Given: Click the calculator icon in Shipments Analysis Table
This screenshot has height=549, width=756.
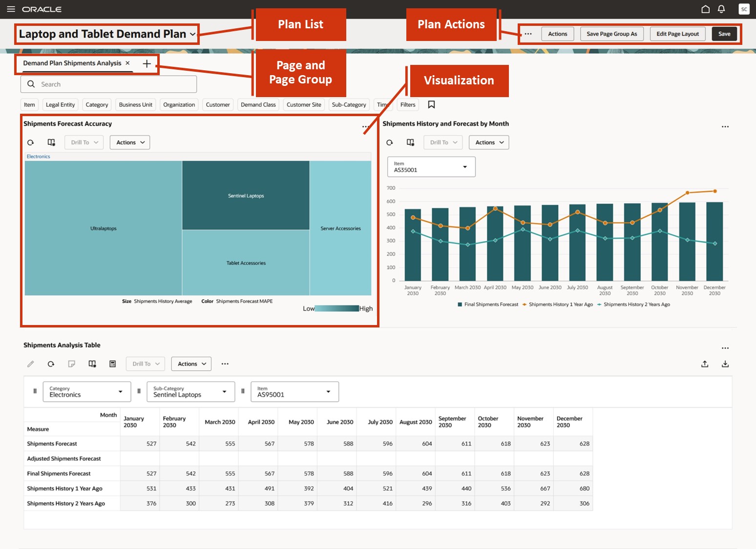Looking at the screenshot, I should click(x=112, y=364).
